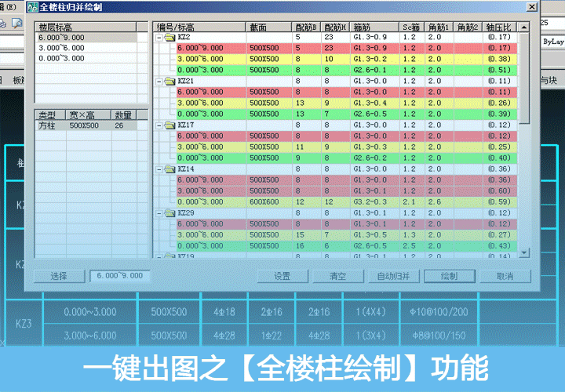565x392 pixels.
Task: Click the KZ17 folder icon
Action: click(169, 125)
